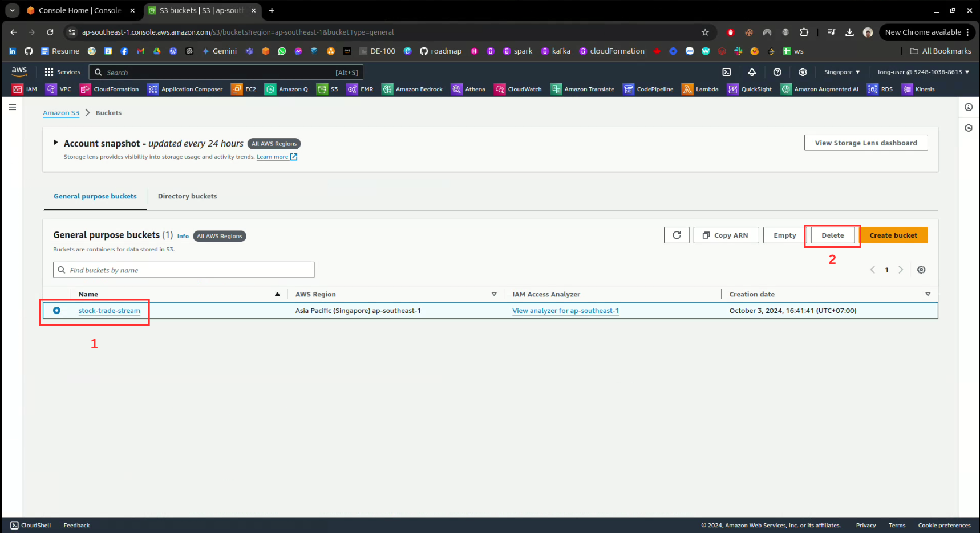Screen dimensions: 980x533
Task: Open AWS console settings gear in header
Action: [803, 72]
